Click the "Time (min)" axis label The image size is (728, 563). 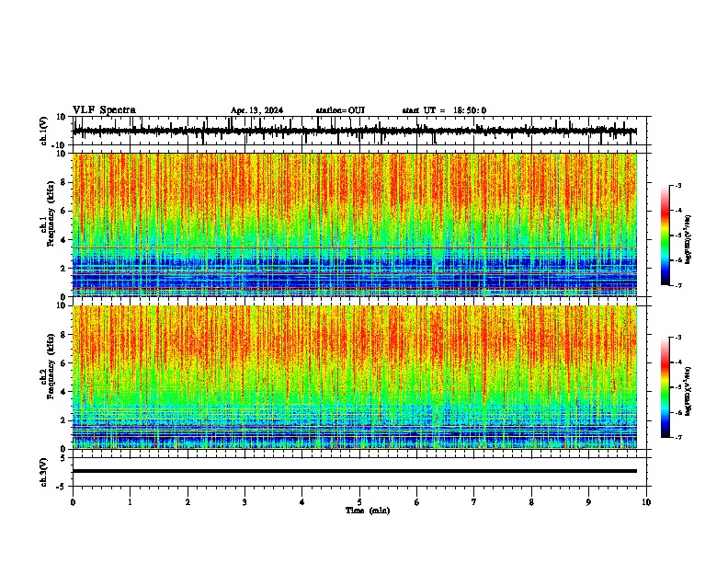(368, 511)
